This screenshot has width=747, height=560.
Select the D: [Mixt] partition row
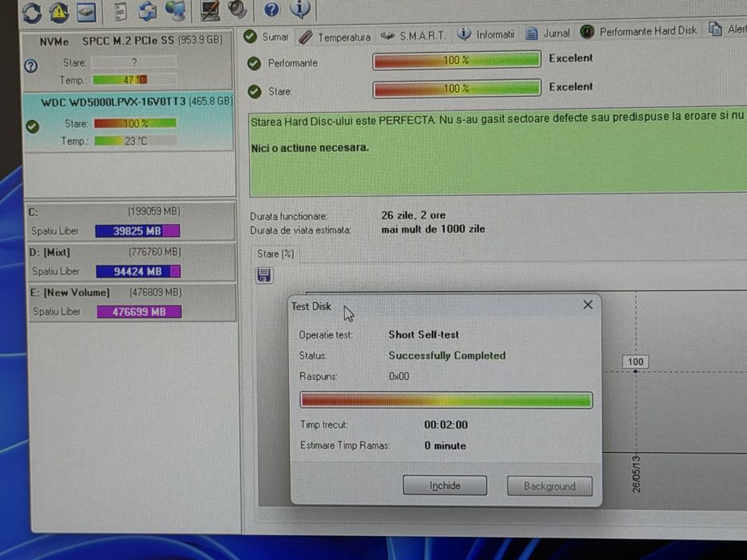pyautogui.click(x=132, y=262)
